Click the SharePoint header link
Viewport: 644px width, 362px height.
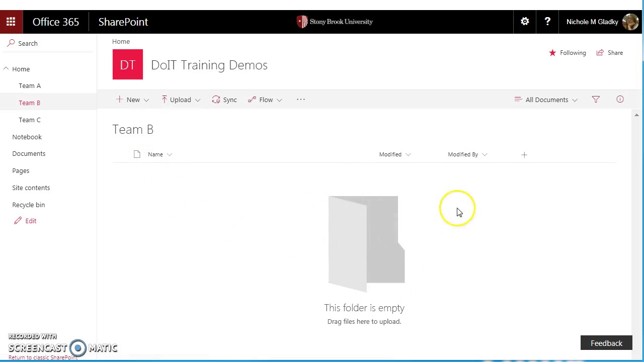(123, 22)
